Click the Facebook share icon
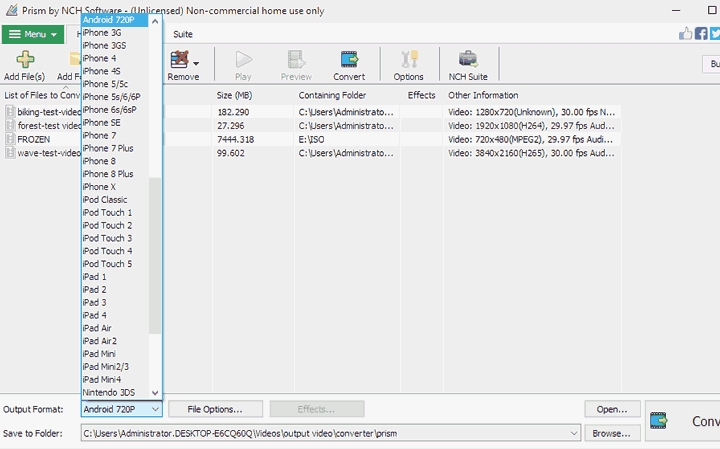 pos(701,34)
